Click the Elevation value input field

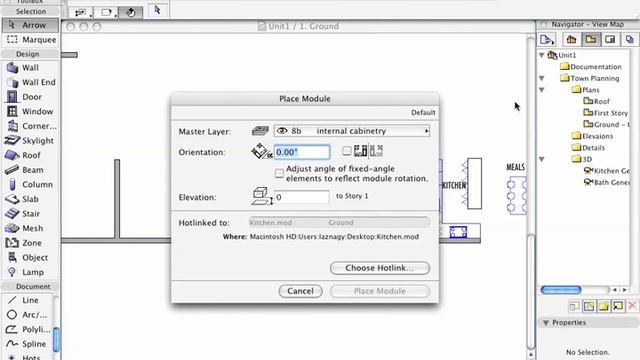click(302, 197)
